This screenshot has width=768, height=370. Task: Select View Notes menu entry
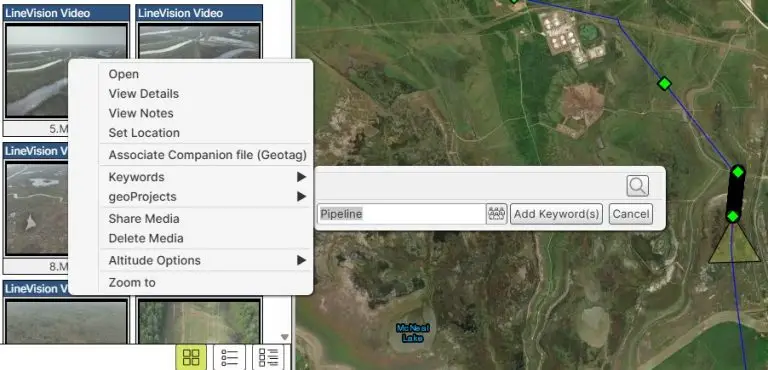tap(141, 113)
